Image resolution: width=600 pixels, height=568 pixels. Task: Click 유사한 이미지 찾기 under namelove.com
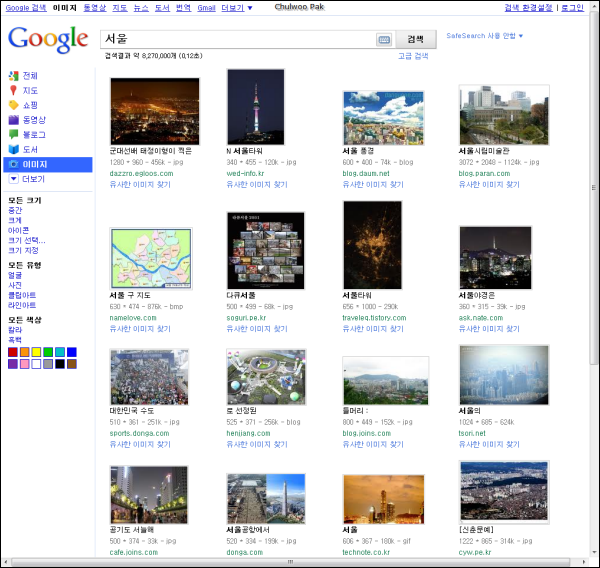pyautogui.click(x=140, y=329)
